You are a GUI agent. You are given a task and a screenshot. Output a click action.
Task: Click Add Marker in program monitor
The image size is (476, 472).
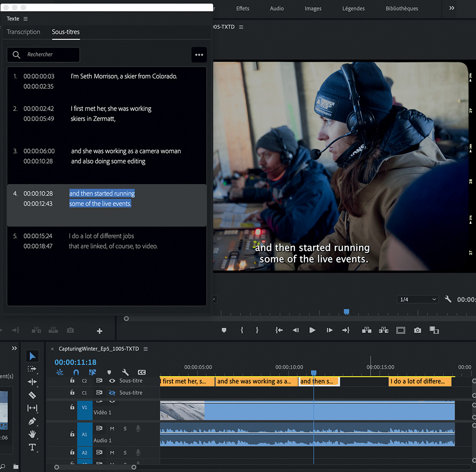[224, 330]
